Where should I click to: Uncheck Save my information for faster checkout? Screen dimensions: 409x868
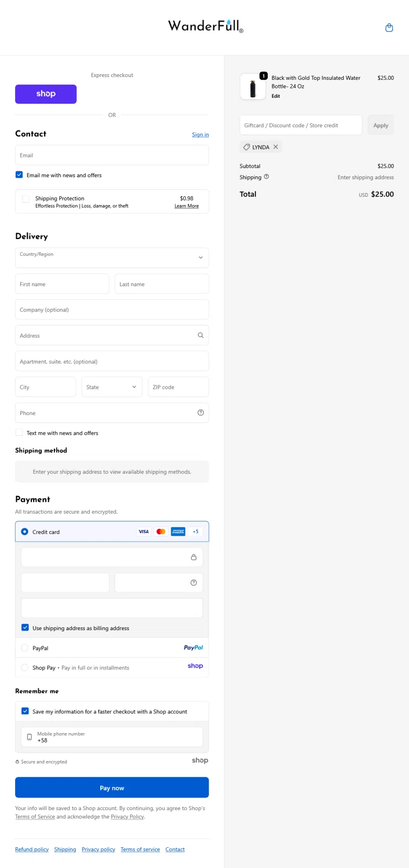25,711
